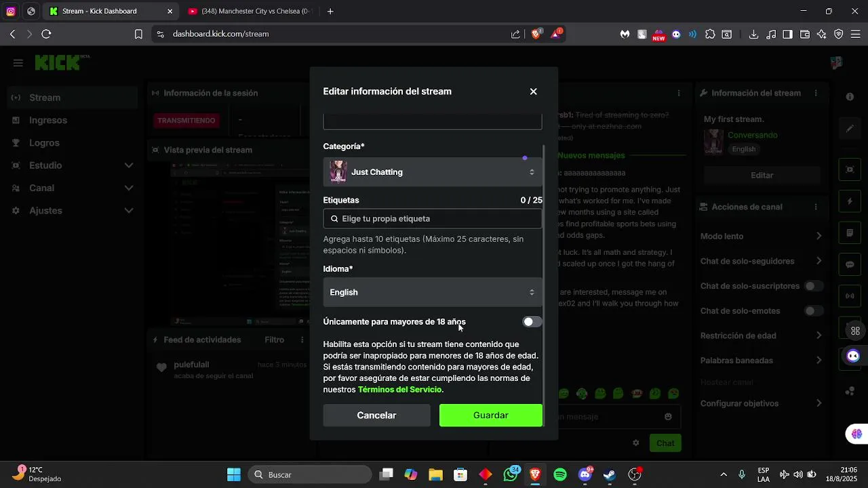The width and height of the screenshot is (868, 488).
Task: Open the Categoría dropdown showing Just Chatting
Action: (x=433, y=172)
